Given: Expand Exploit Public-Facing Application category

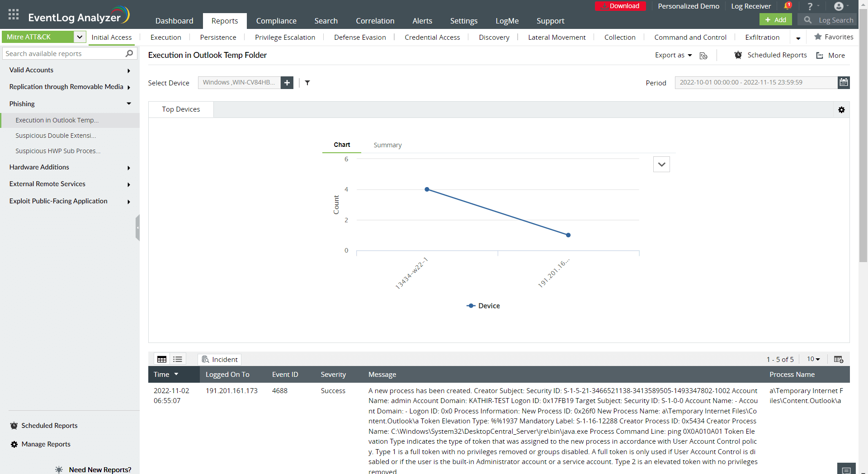Looking at the screenshot, I should (x=129, y=202).
